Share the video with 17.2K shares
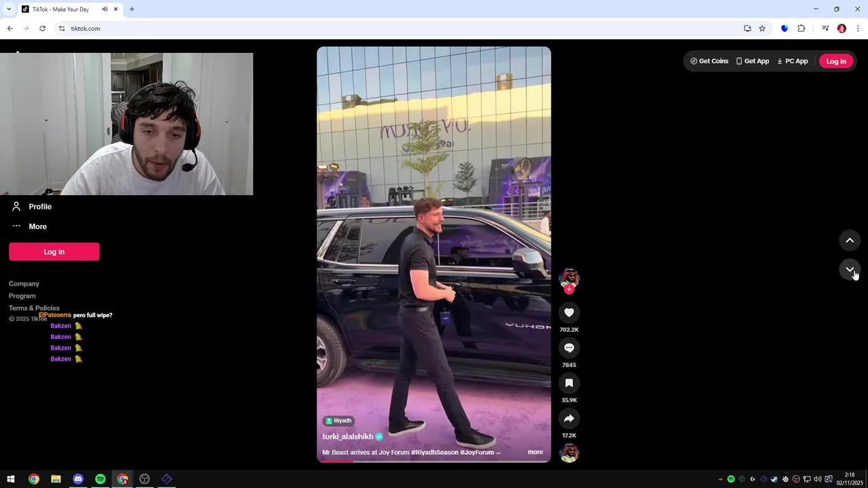This screenshot has width=868, height=488. pos(569,418)
